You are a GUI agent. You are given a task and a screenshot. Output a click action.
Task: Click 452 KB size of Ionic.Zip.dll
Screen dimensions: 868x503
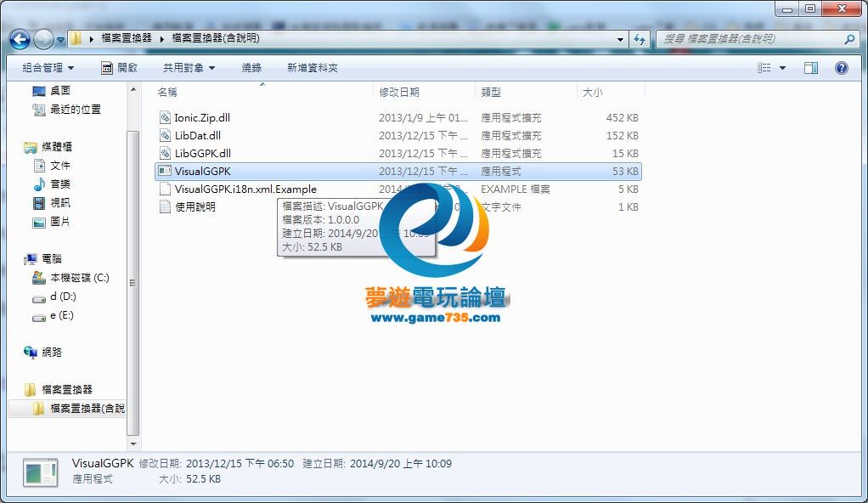pos(622,117)
